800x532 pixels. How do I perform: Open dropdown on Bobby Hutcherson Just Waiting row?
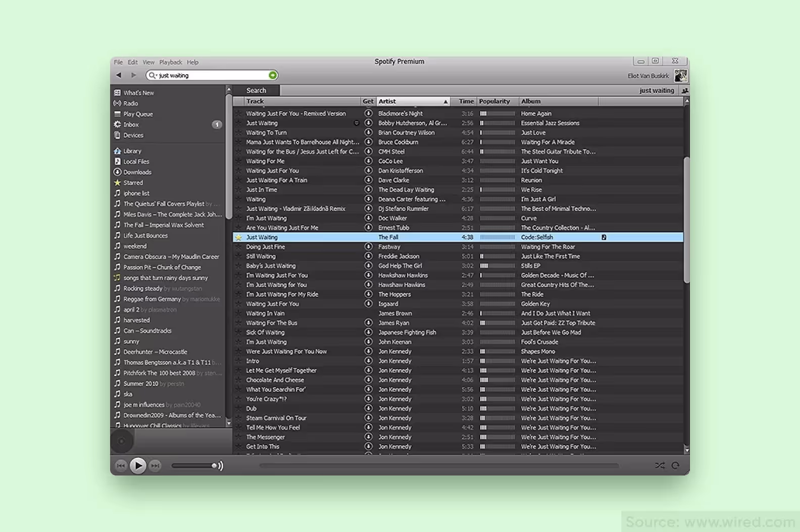pyautogui.click(x=357, y=123)
